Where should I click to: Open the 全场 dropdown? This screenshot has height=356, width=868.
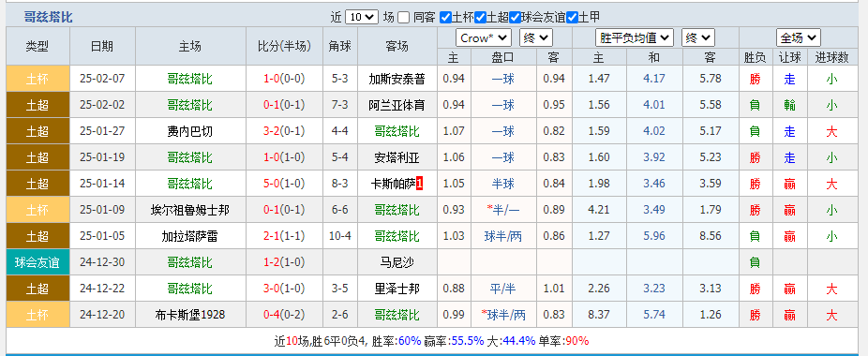pyautogui.click(x=799, y=37)
